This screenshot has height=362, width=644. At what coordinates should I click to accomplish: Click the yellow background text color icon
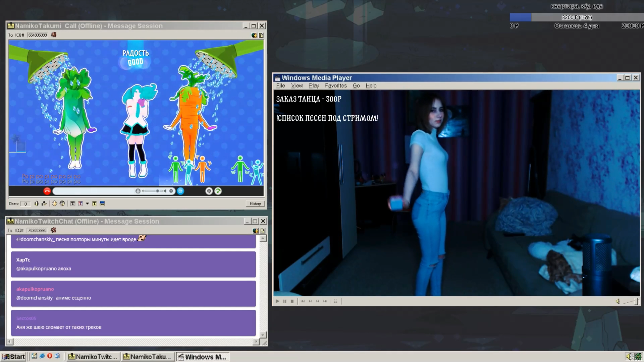pyautogui.click(x=95, y=203)
